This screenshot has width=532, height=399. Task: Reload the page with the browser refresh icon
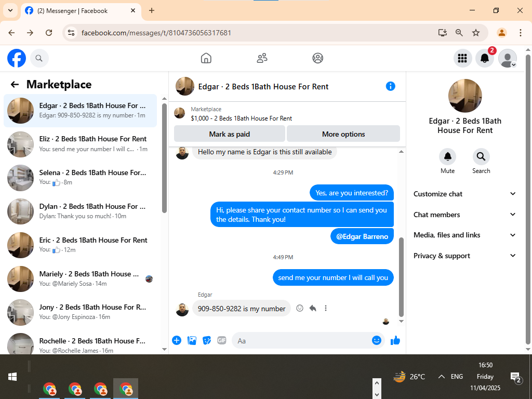pos(49,33)
